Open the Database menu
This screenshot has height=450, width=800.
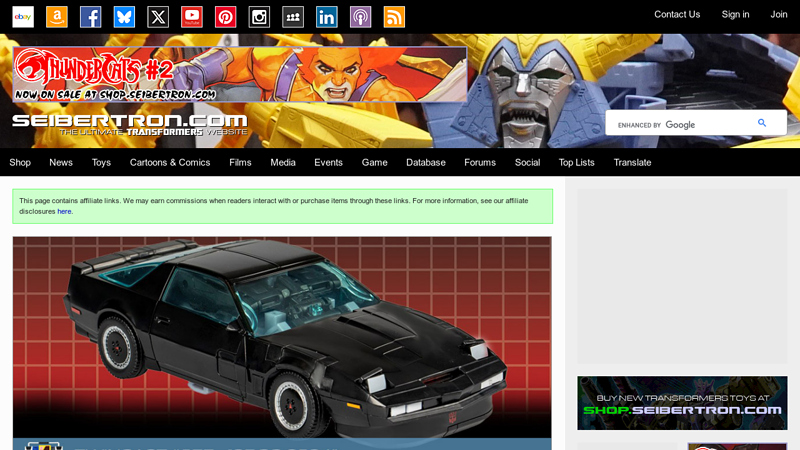coord(426,162)
